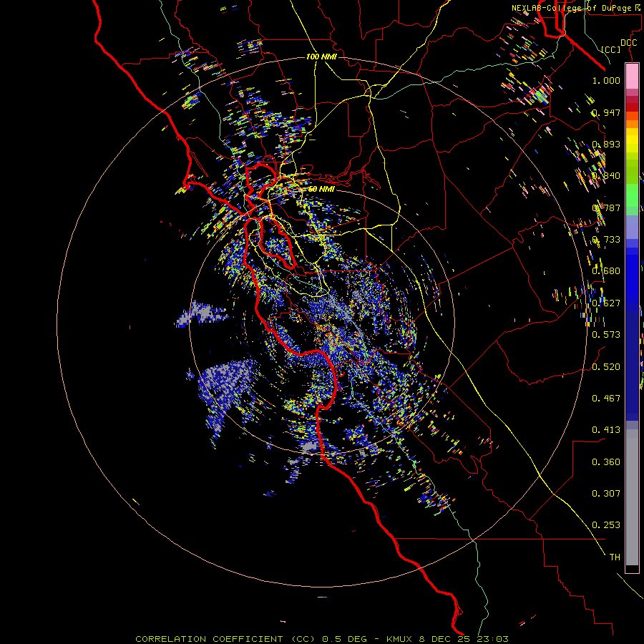The height and width of the screenshot is (644, 644).
Task: Click the KMUX station identifier in caption
Action: coord(400,639)
